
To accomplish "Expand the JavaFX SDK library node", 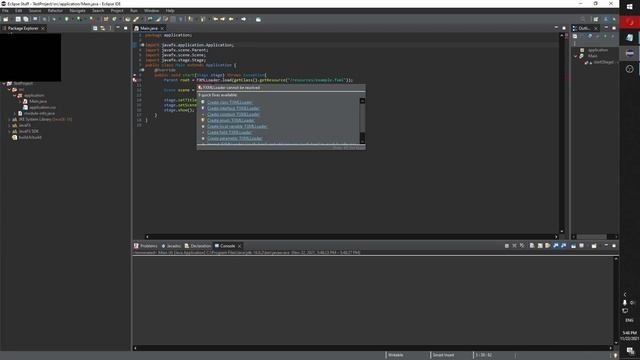I will [x=9, y=131].
